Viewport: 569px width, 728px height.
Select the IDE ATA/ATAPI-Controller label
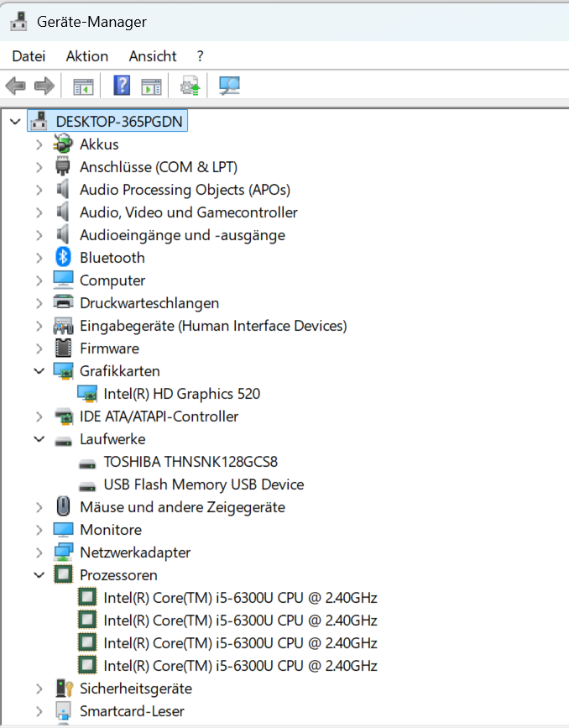coord(159,416)
